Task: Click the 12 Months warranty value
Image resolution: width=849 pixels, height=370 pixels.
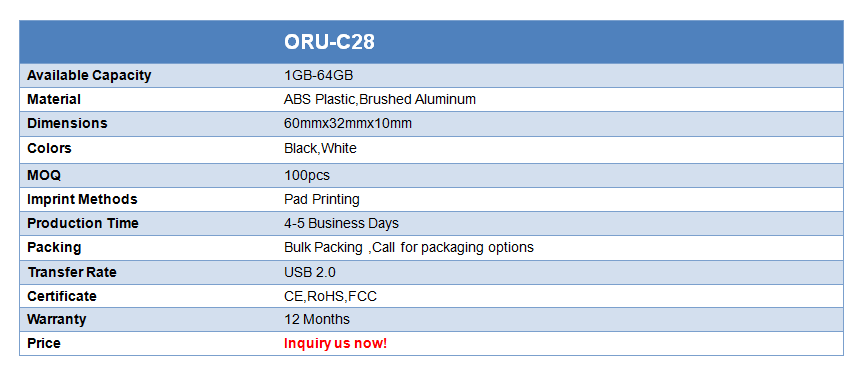Action: (317, 320)
